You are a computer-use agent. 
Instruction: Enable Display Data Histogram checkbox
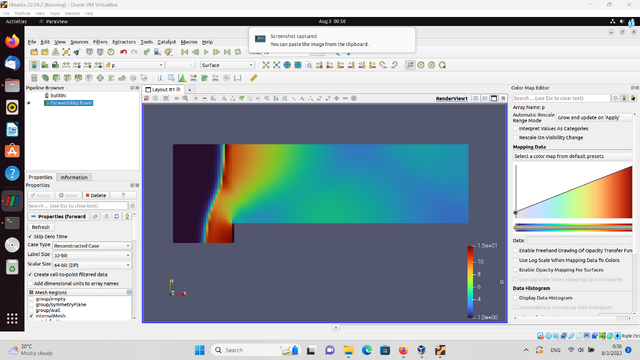point(516,298)
